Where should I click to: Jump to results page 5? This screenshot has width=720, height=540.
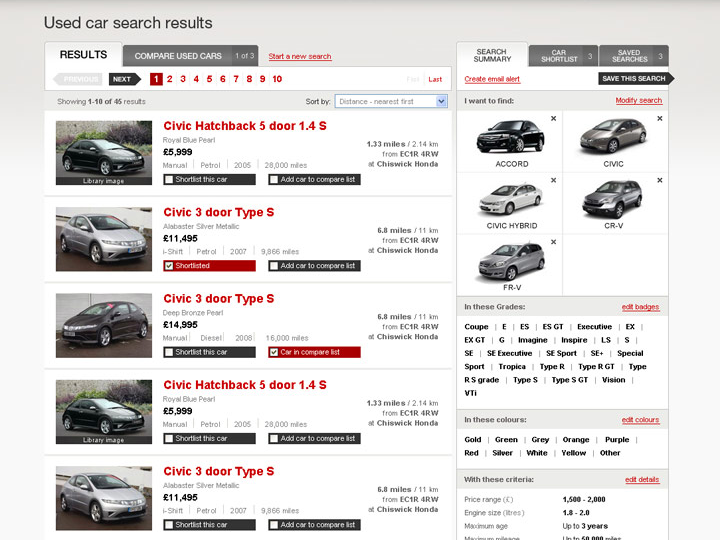tap(210, 79)
